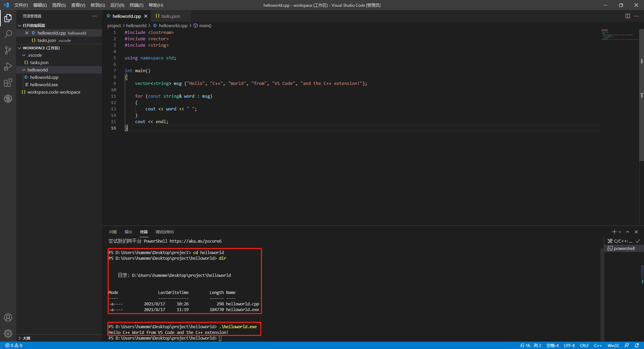The height and width of the screenshot is (349, 644).
Task: Change language mode C++
Action: click(598, 345)
